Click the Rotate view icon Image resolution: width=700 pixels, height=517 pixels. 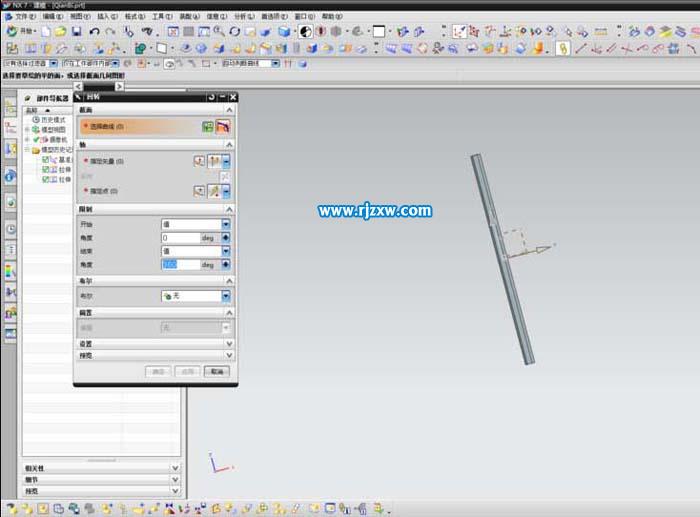(x=234, y=32)
